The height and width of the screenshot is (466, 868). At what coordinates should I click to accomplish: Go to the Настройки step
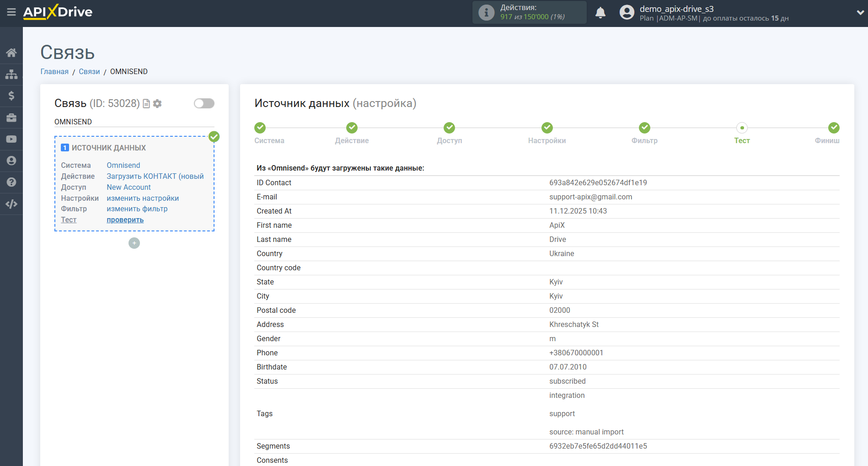[x=547, y=128]
